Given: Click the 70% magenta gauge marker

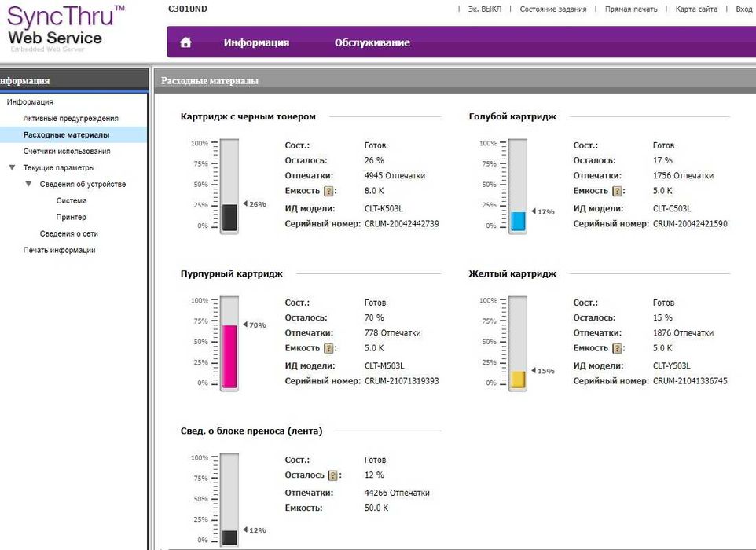Looking at the screenshot, I should (x=255, y=324).
